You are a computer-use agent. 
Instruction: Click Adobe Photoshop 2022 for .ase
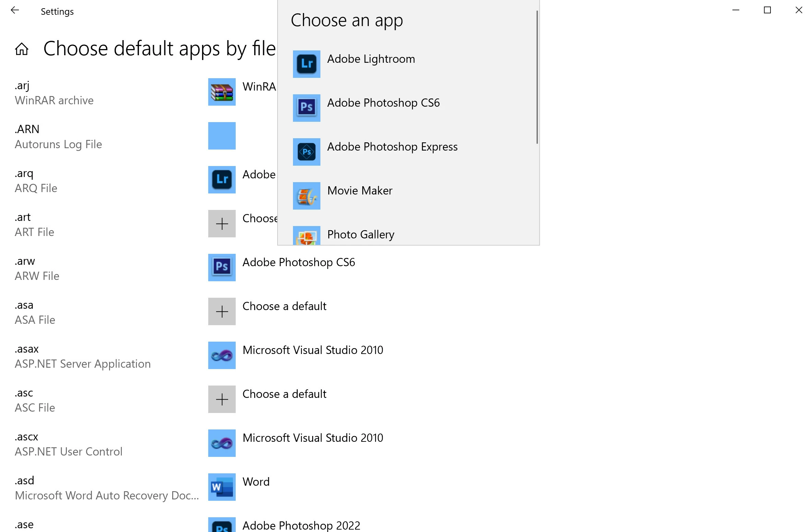[301, 525]
